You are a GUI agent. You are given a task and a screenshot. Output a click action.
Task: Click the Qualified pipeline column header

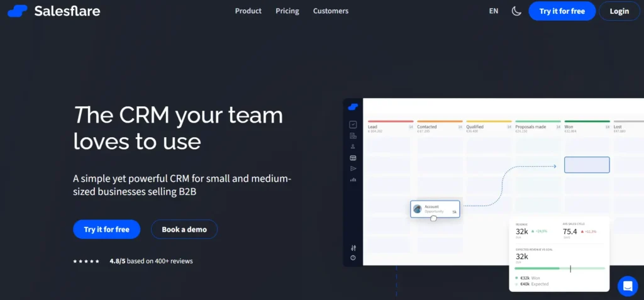[489, 127]
